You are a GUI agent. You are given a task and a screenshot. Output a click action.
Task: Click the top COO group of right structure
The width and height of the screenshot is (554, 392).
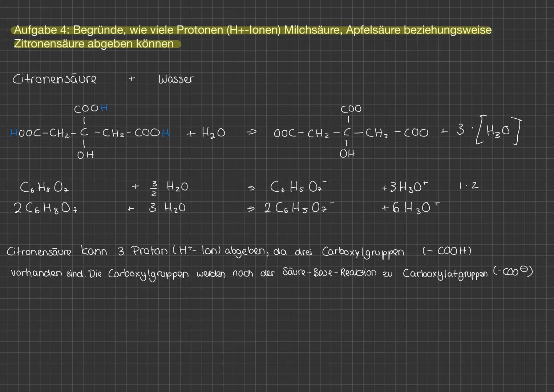point(351,109)
